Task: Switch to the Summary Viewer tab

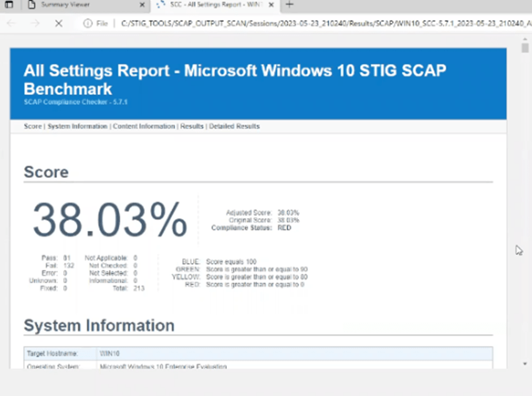Action: click(x=81, y=5)
